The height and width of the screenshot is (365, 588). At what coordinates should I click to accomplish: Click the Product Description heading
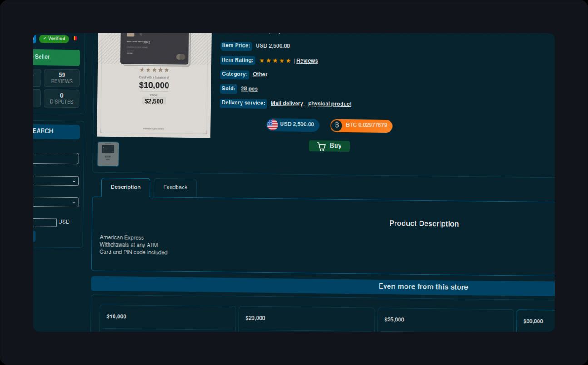coord(424,224)
